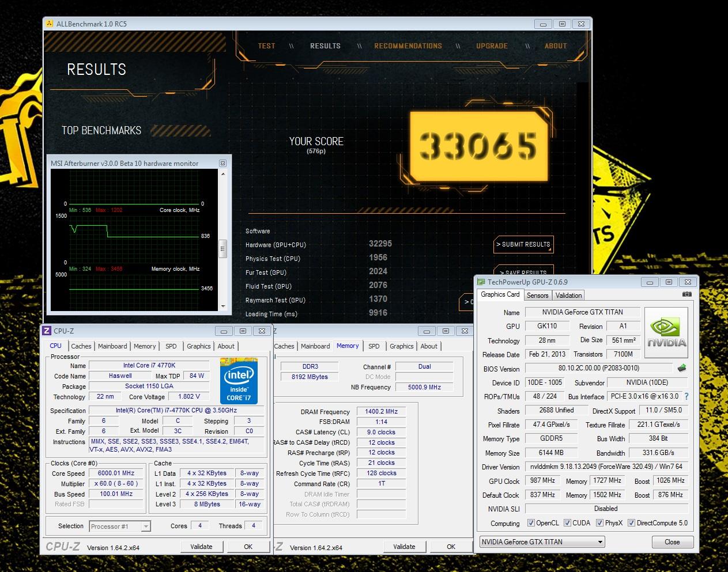Click the GPU-Z screenshot camera icon

(x=686, y=294)
